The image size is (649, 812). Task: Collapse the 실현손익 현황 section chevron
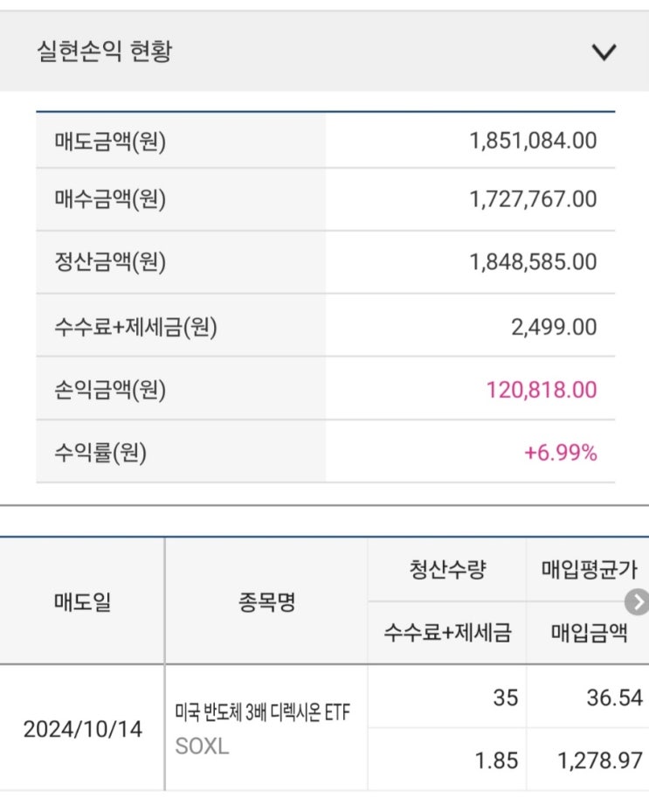604,52
